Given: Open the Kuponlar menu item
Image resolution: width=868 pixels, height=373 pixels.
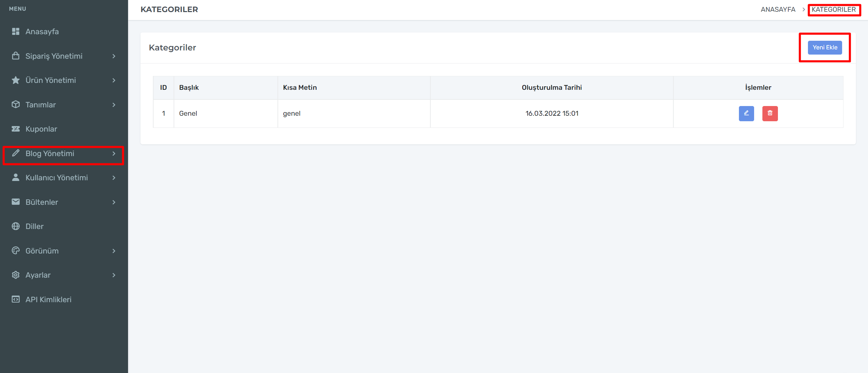Looking at the screenshot, I should pyautogui.click(x=41, y=129).
